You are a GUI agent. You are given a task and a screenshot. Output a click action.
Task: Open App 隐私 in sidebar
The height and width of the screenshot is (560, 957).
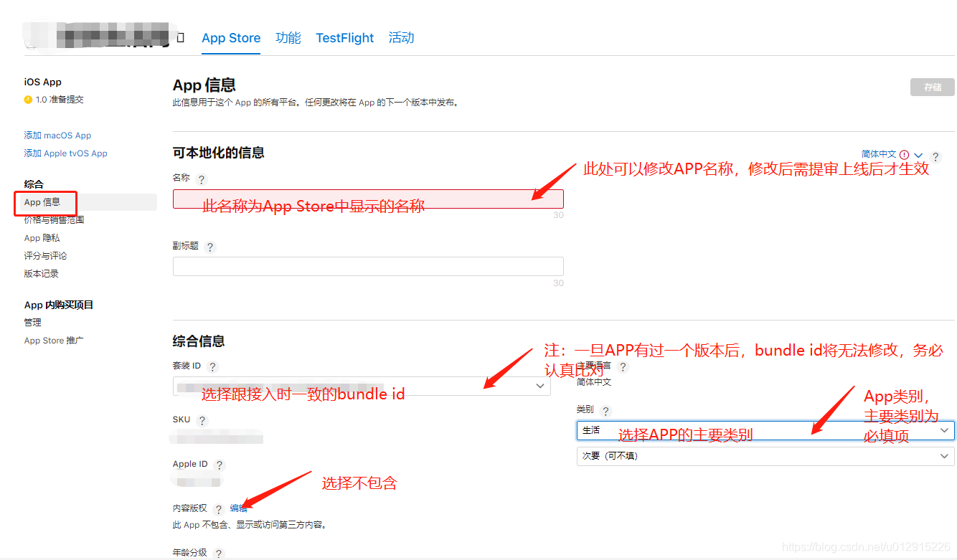point(42,238)
